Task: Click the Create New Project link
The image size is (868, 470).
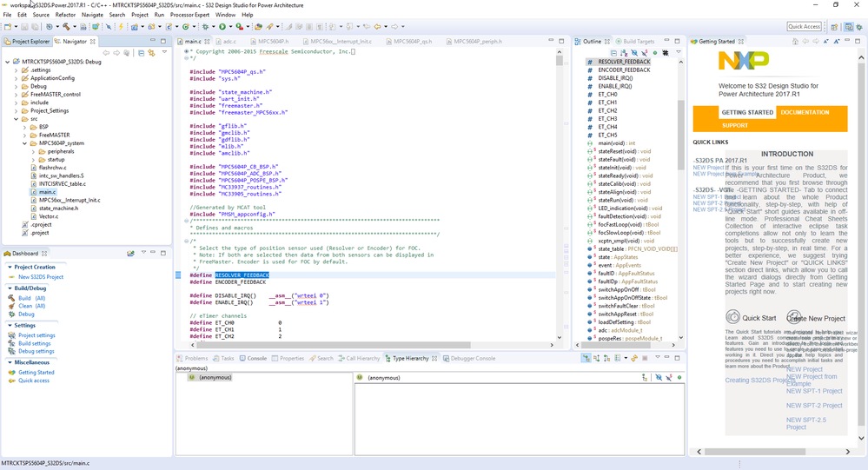Action: pos(816,318)
